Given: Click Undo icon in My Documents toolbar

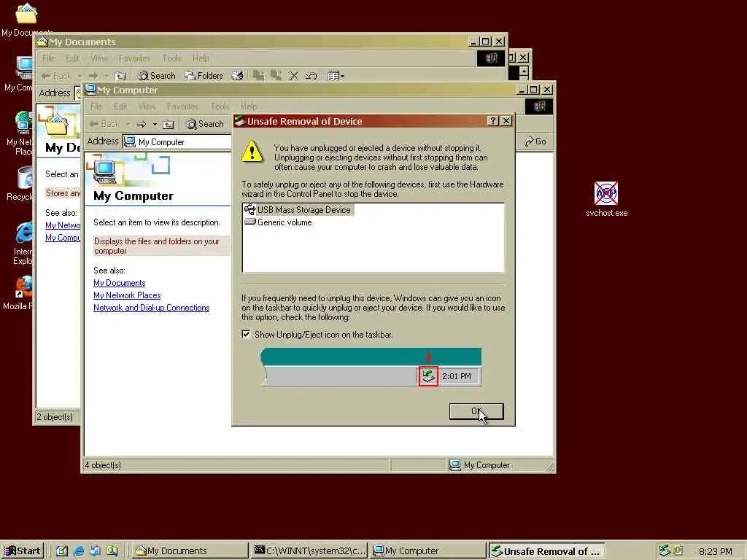Looking at the screenshot, I should (x=311, y=76).
